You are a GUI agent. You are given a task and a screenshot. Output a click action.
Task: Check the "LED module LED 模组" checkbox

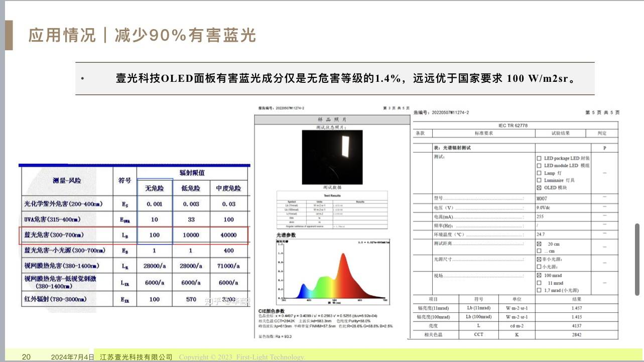coord(539,166)
